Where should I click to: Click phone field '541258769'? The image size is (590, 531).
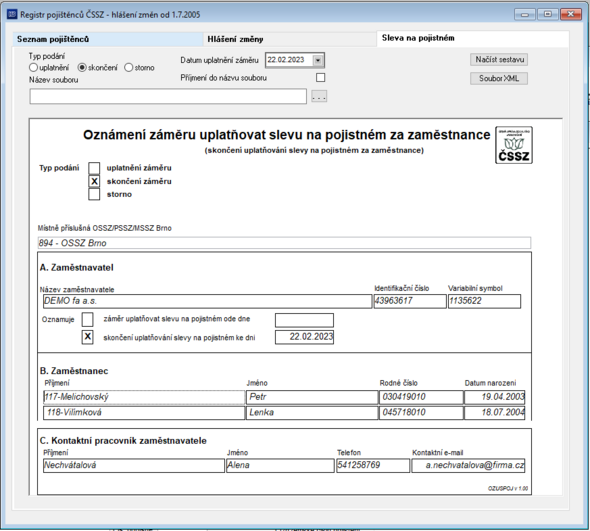click(373, 466)
